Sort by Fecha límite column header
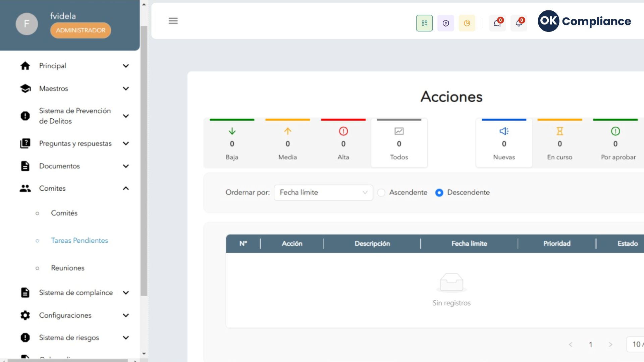The image size is (644, 362). tap(469, 244)
